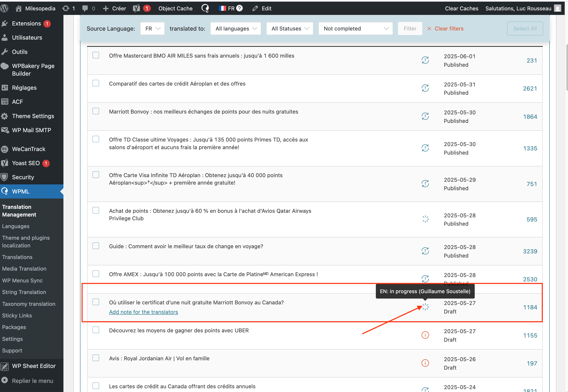Click status icon for TD Classe ultime Voyages row
Viewport: 568px width, 392px height.
pyautogui.click(x=425, y=148)
